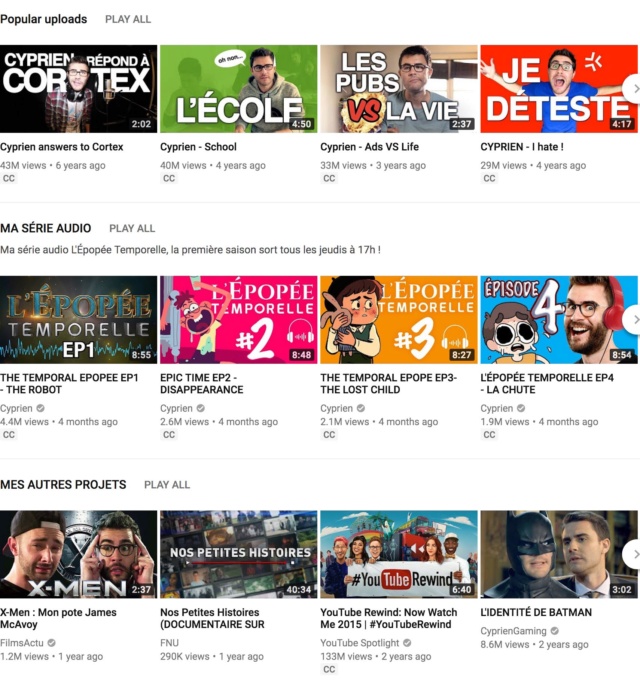Click CC badge under CYPRIEN - I hate !
640x689 pixels.
489,178
